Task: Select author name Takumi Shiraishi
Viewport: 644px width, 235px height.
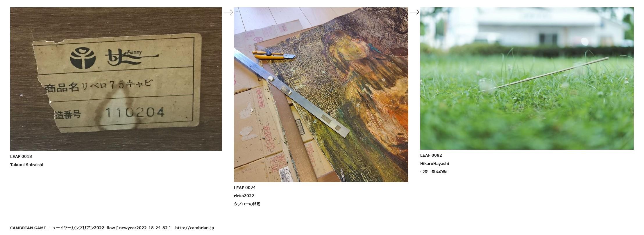Action: pyautogui.click(x=27, y=165)
